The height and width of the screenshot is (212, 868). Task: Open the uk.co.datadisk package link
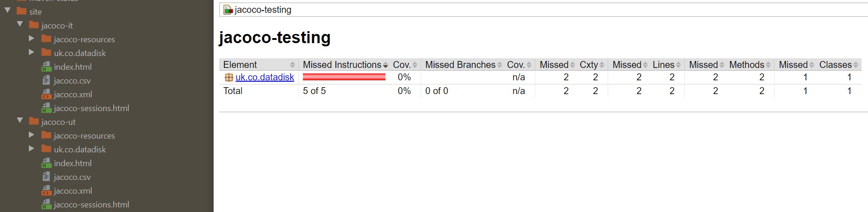[264, 77]
